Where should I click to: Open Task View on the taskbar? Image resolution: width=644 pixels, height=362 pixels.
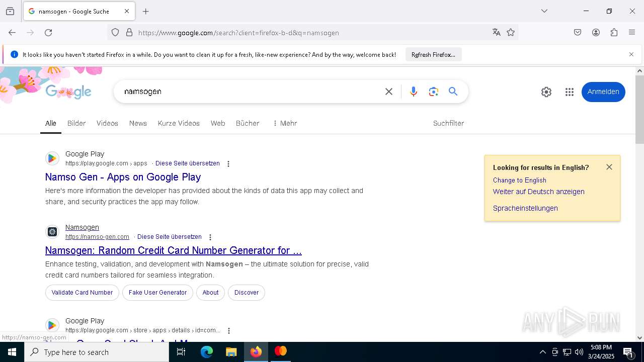pyautogui.click(x=181, y=352)
